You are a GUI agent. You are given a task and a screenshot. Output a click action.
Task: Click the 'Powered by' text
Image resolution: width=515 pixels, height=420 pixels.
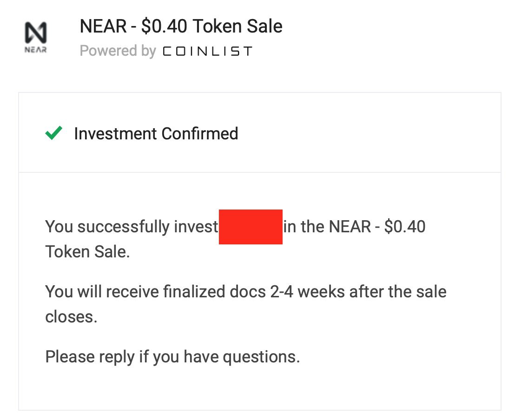click(x=118, y=51)
